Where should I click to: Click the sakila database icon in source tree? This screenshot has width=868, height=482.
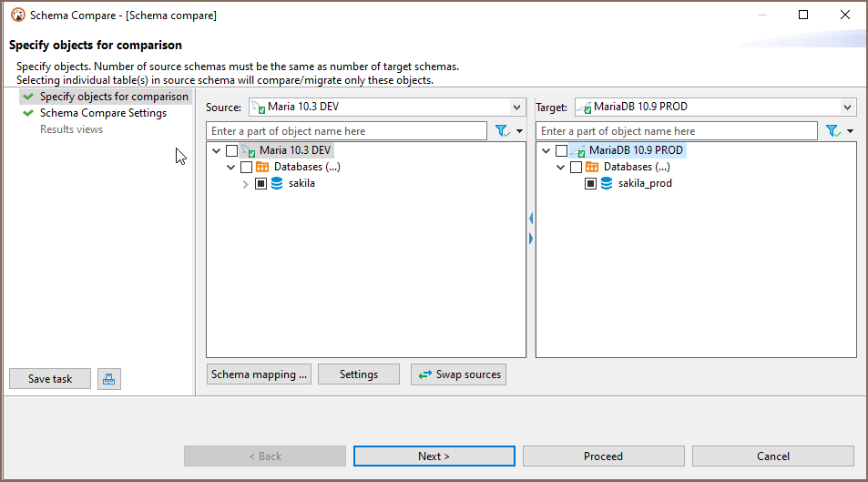point(277,183)
